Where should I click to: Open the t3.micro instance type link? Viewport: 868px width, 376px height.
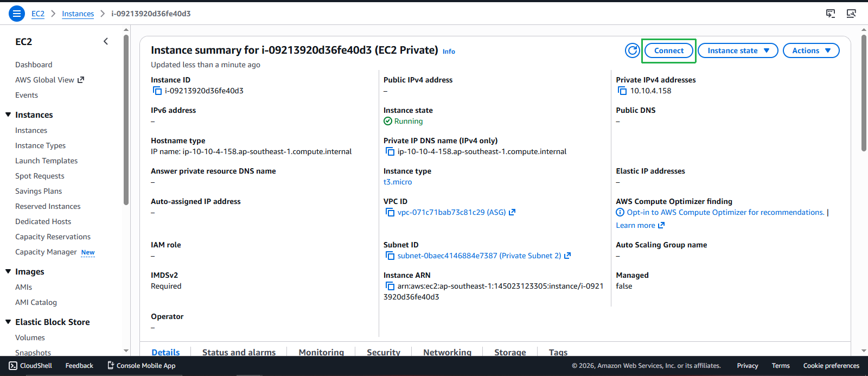coord(398,182)
